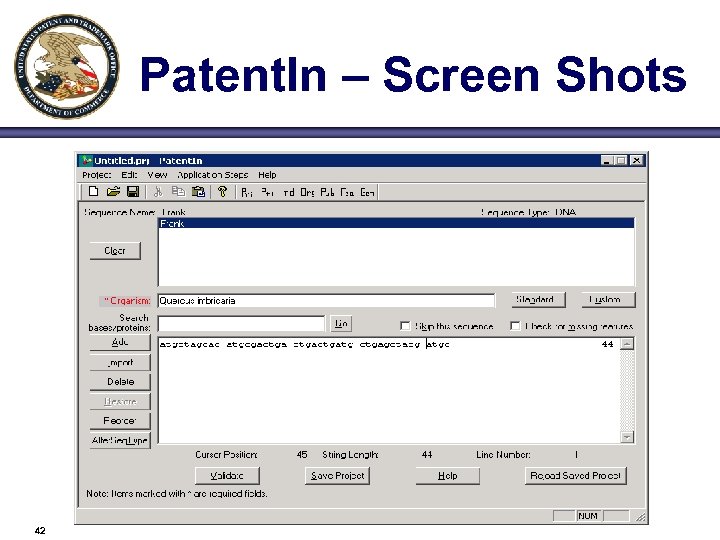Open help via the key-shaped toolbar icon

click(x=223, y=191)
